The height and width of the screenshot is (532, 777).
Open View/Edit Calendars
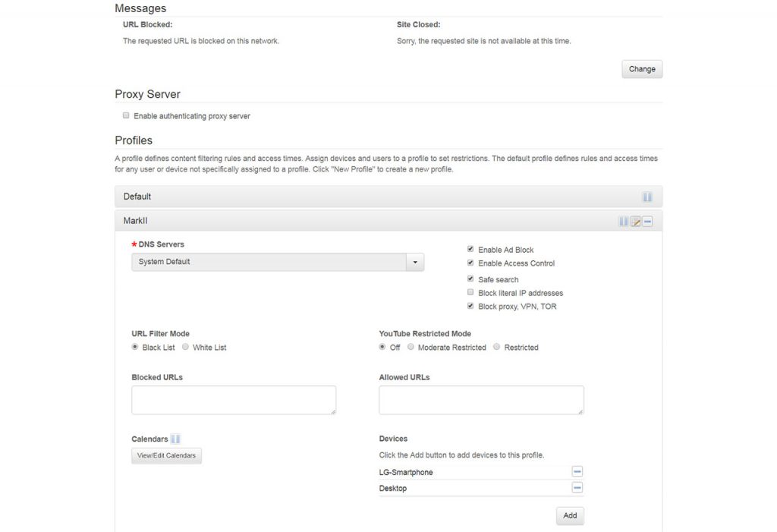click(x=166, y=456)
